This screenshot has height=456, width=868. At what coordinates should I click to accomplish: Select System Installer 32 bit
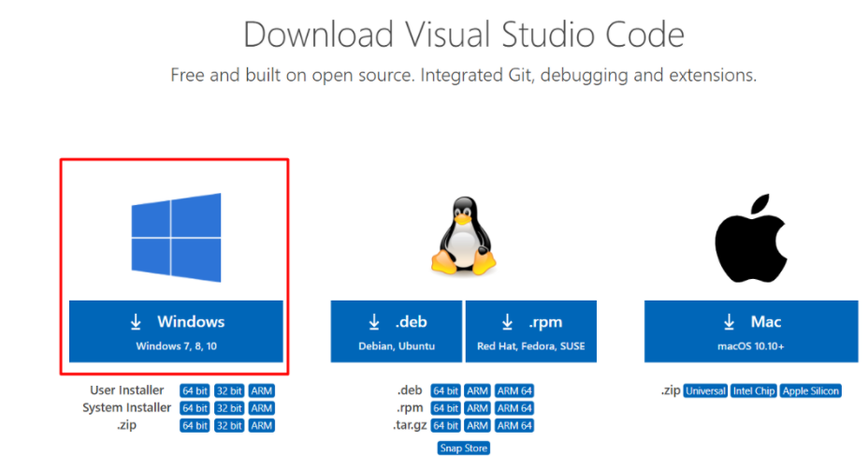229,408
